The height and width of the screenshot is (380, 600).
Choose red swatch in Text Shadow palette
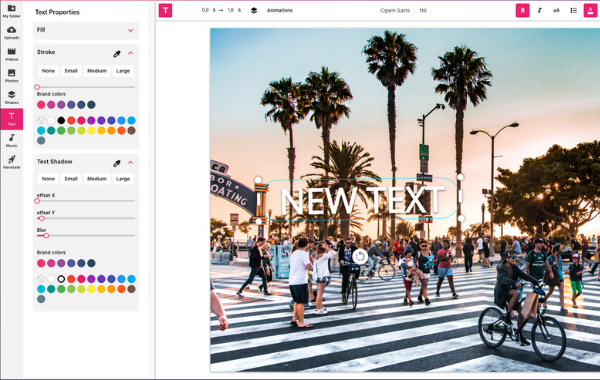click(x=71, y=279)
